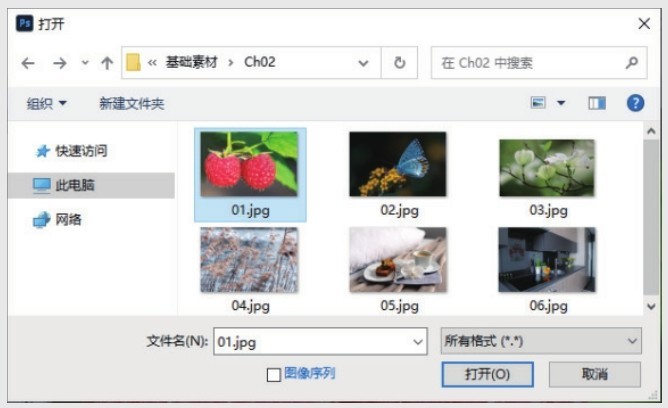Viewport: 668px width, 408px height.
Task: Click the 打开(O) button
Action: coord(487,374)
